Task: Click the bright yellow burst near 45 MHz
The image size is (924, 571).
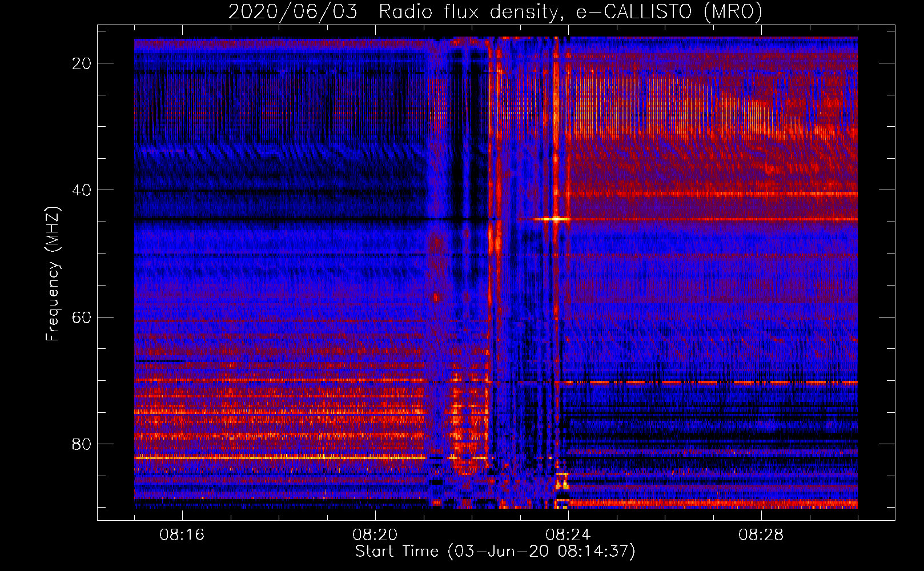Action: coord(553,219)
